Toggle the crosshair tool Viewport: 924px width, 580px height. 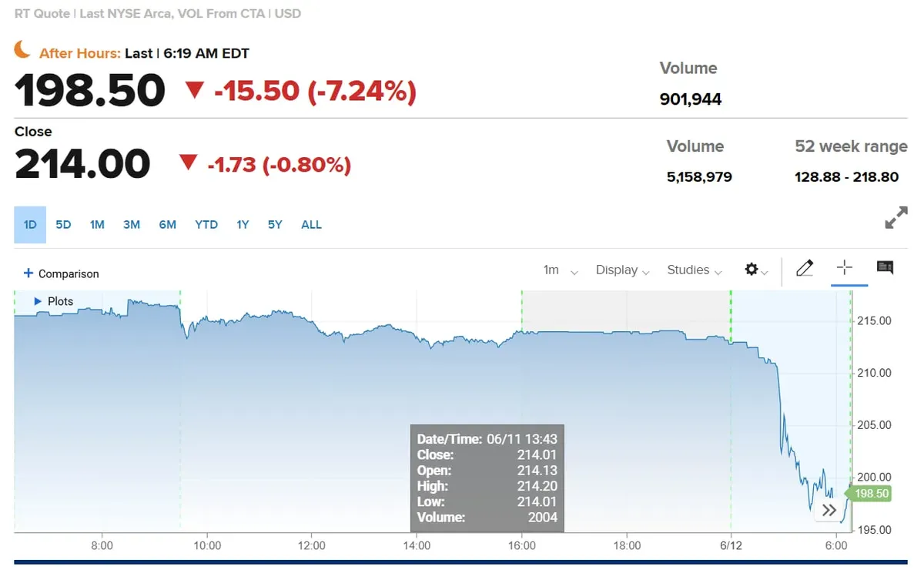[x=845, y=268]
